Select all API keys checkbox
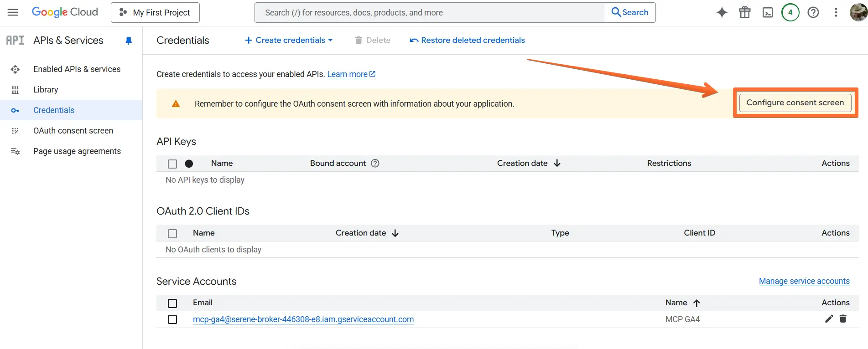This screenshot has width=868, height=349. pyautogui.click(x=172, y=164)
